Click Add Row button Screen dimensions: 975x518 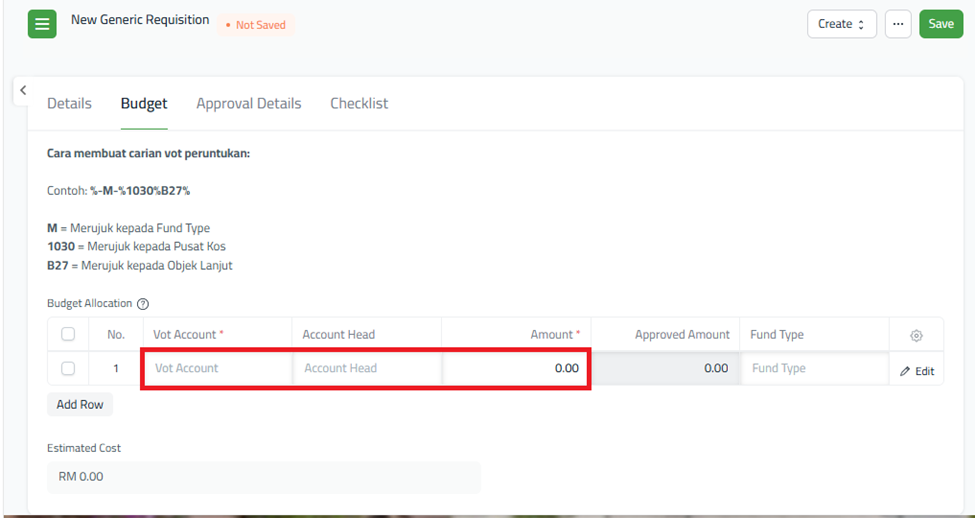(x=80, y=404)
